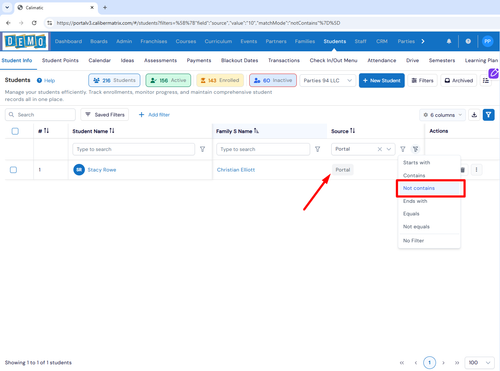Click the purple edit pencil icon
500x371 pixels.
[494, 73]
